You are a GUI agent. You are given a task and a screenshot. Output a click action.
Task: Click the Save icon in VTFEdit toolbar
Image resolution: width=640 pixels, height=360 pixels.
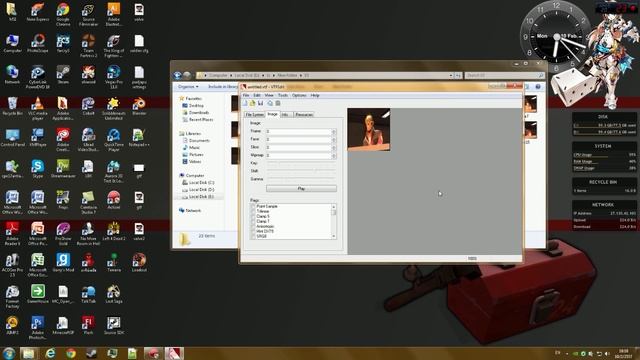[x=260, y=104]
